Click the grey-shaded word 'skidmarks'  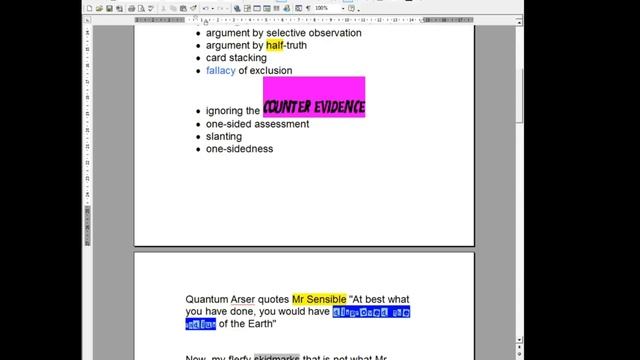click(277, 357)
